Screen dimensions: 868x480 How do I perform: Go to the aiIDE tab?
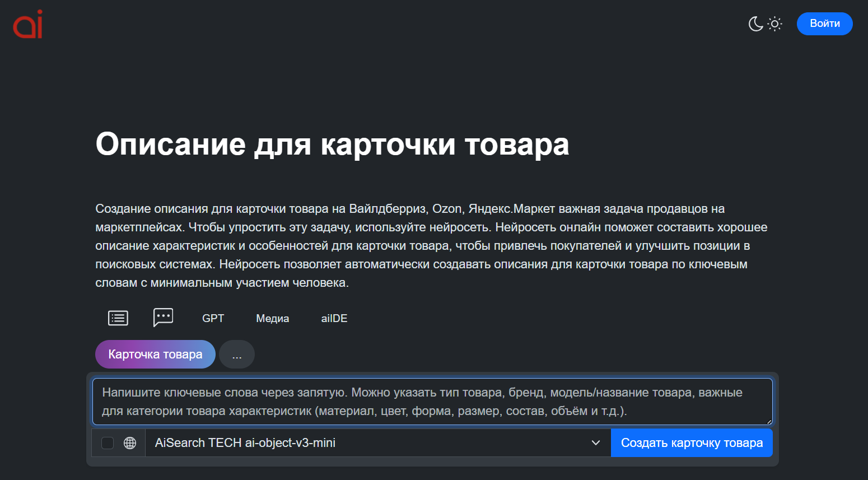coord(334,318)
